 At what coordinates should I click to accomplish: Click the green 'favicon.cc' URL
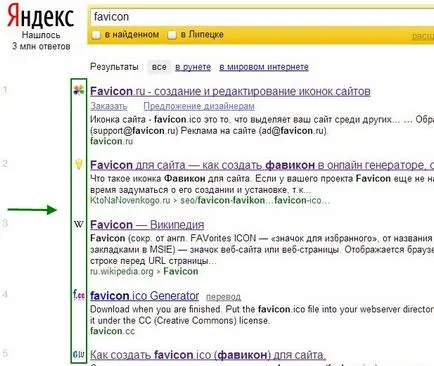(112, 331)
